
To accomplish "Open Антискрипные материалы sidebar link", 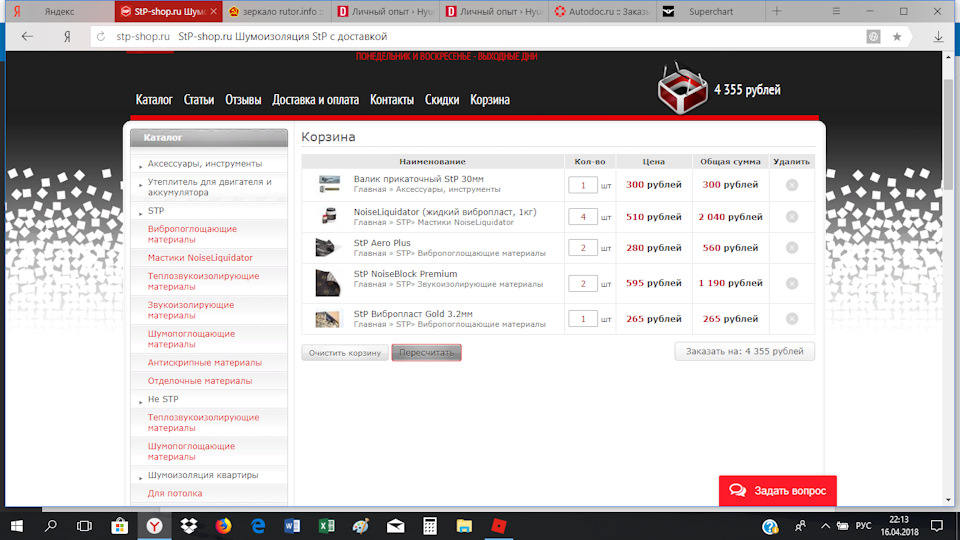I will click(204, 362).
